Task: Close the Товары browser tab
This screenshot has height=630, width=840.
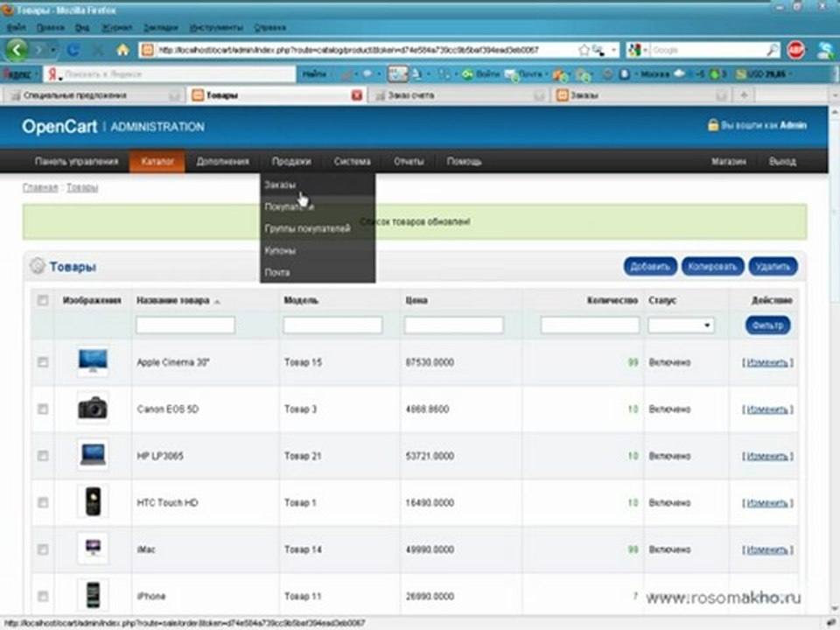Action: [357, 95]
